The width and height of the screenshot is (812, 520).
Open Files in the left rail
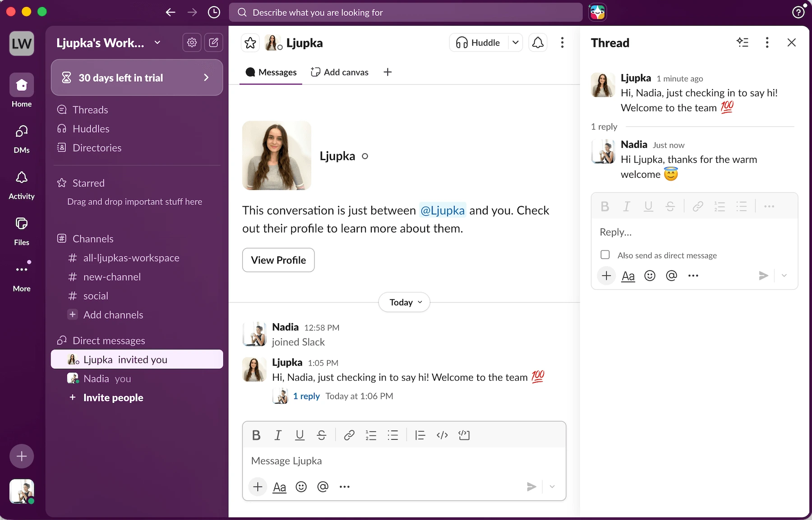[22, 231]
